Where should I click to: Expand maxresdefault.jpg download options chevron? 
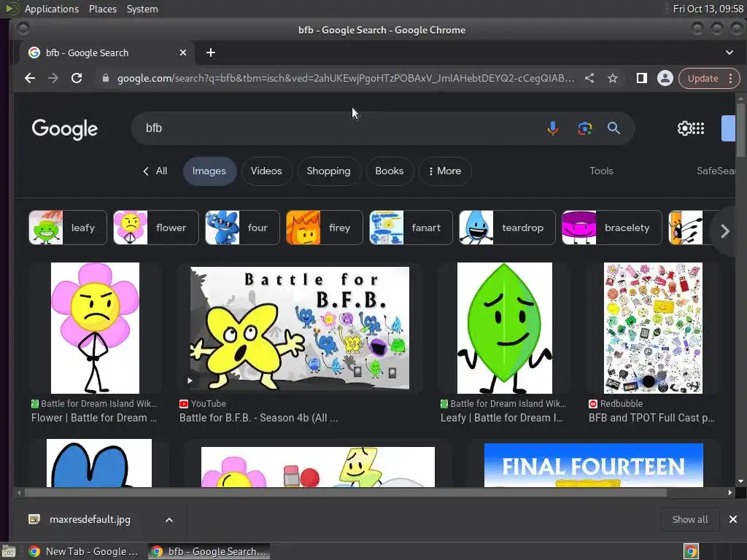[169, 519]
